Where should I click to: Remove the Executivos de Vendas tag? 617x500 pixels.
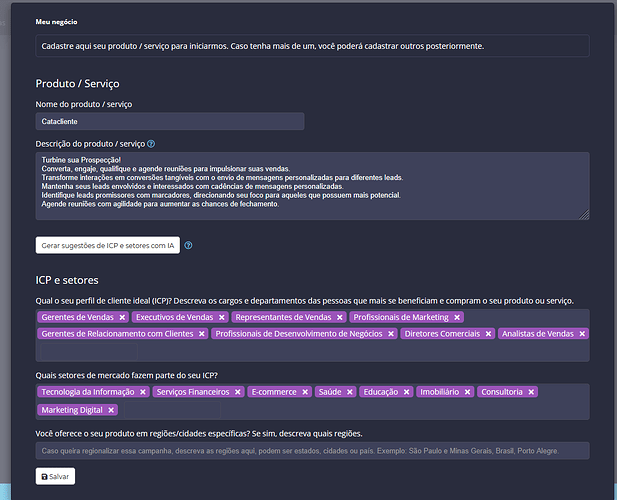tap(222, 317)
